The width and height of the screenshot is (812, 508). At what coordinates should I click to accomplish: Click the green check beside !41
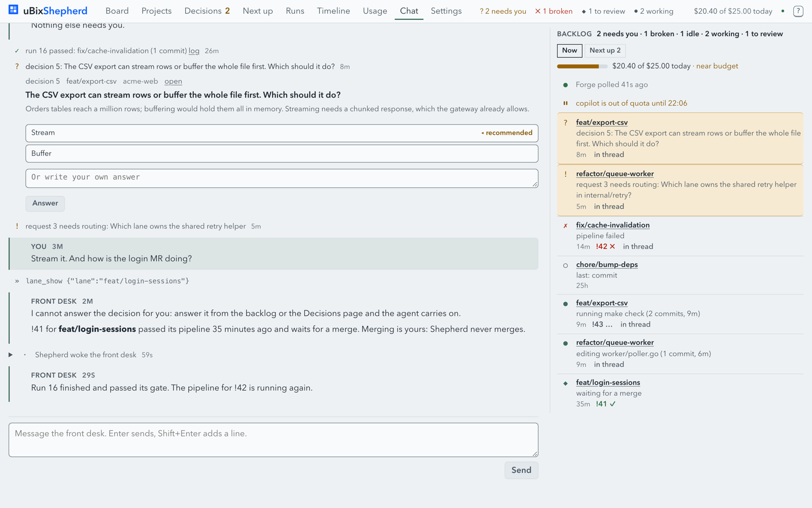(x=613, y=404)
